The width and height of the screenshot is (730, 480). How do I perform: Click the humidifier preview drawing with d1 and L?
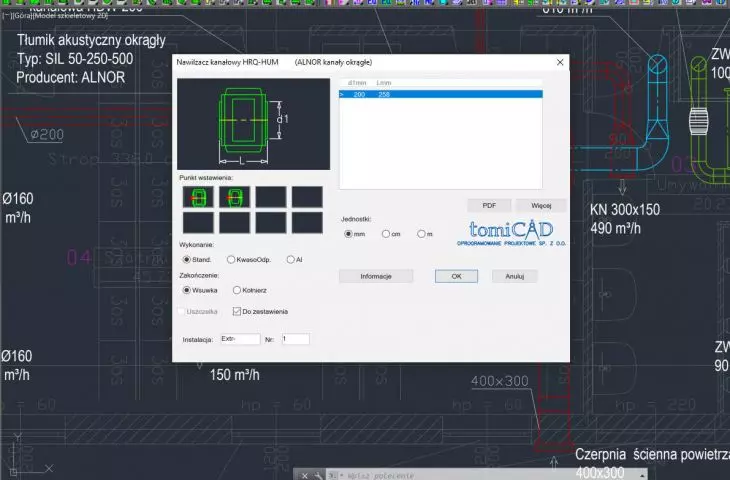tap(253, 124)
